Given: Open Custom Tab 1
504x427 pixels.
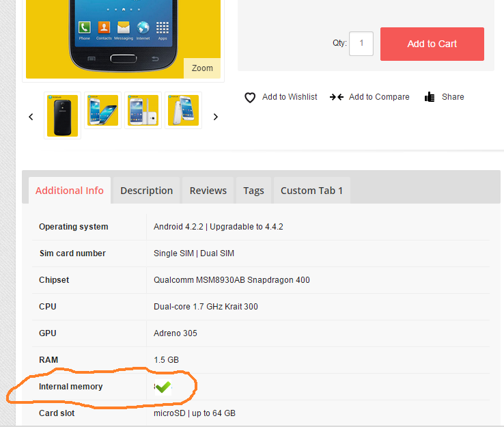Looking at the screenshot, I should pos(312,191).
